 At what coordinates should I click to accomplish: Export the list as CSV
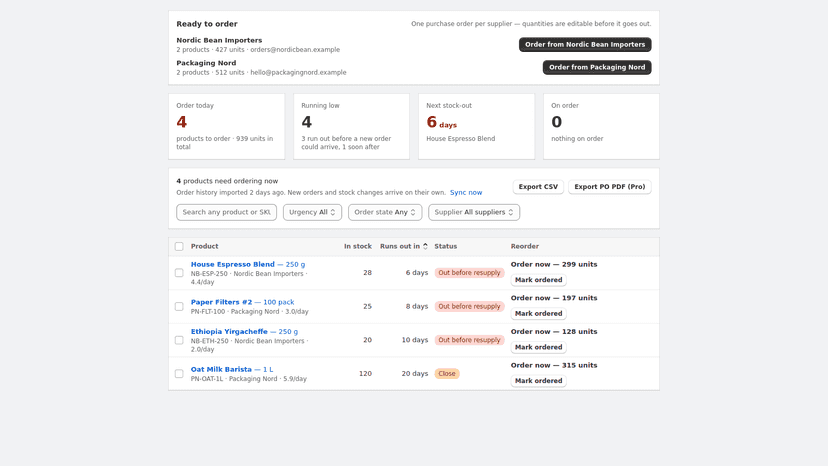click(538, 187)
